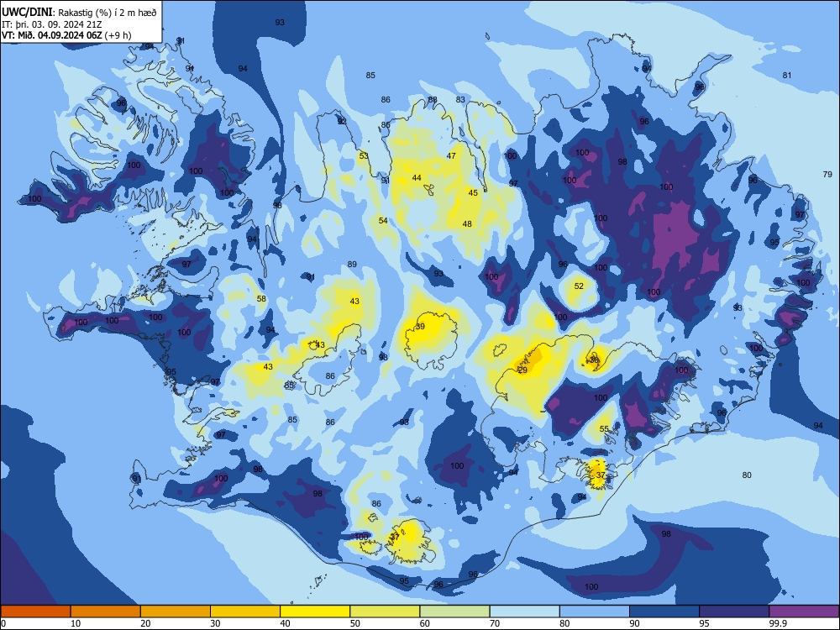This screenshot has width=840, height=630.
Task: Click the legend label '90'
Action: tap(634, 623)
